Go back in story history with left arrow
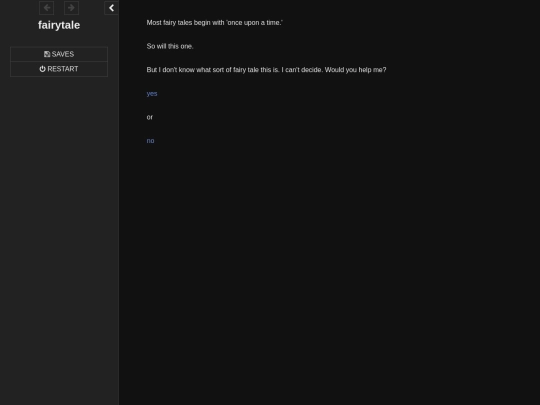The width and height of the screenshot is (540, 405). click(x=46, y=8)
